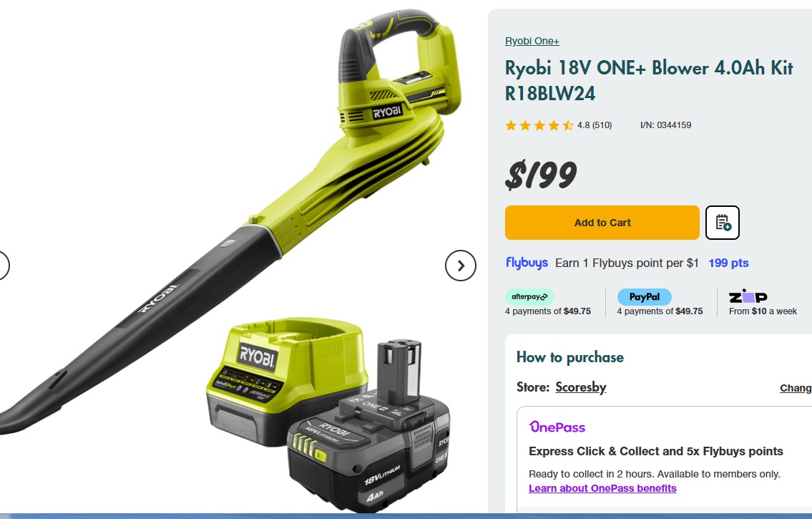Click the 199 pts Flybuys points
The height and width of the screenshot is (519, 812).
tap(728, 263)
